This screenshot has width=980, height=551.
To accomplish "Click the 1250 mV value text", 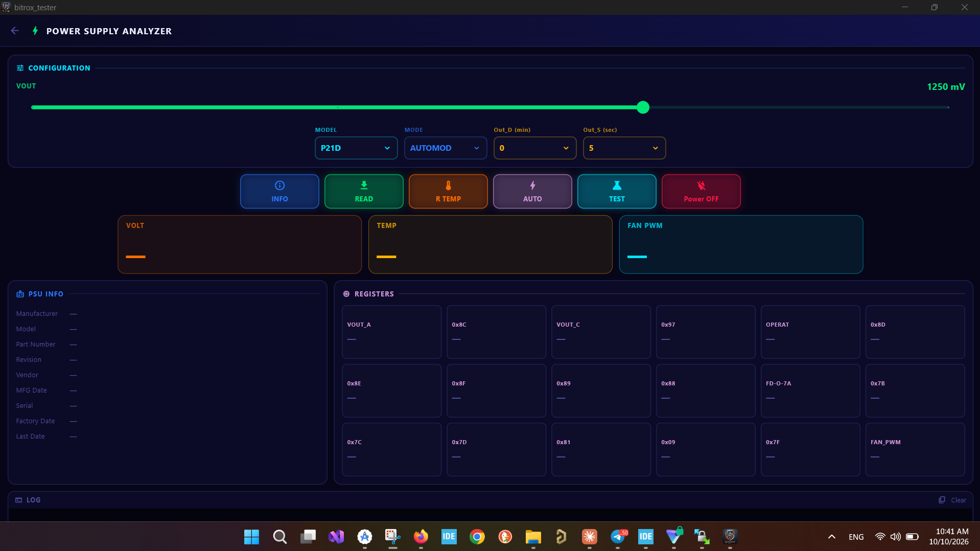I will [946, 87].
